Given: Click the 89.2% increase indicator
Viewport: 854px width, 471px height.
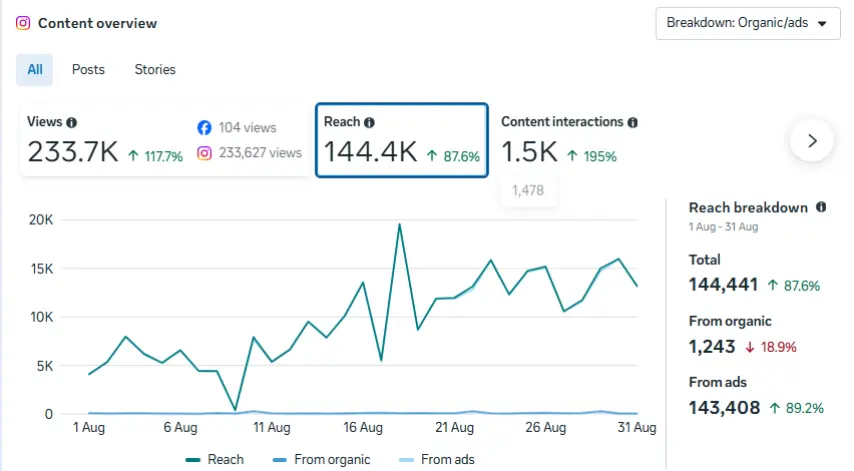Looking at the screenshot, I should [796, 408].
